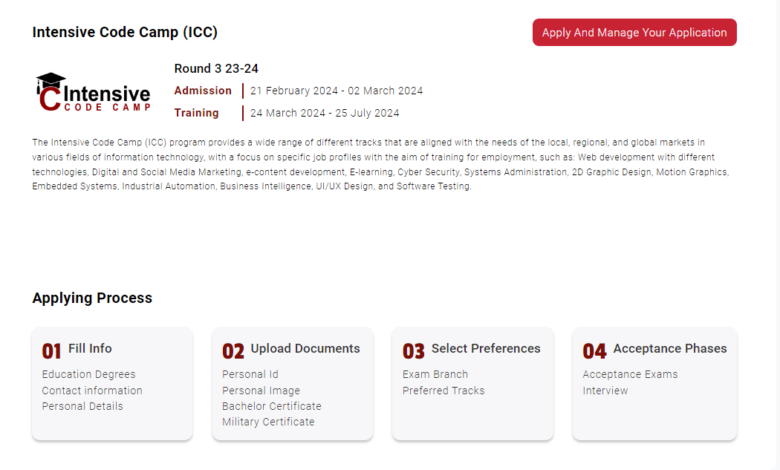
Task: Open the 01 Fill Info card title
Action: [90, 348]
